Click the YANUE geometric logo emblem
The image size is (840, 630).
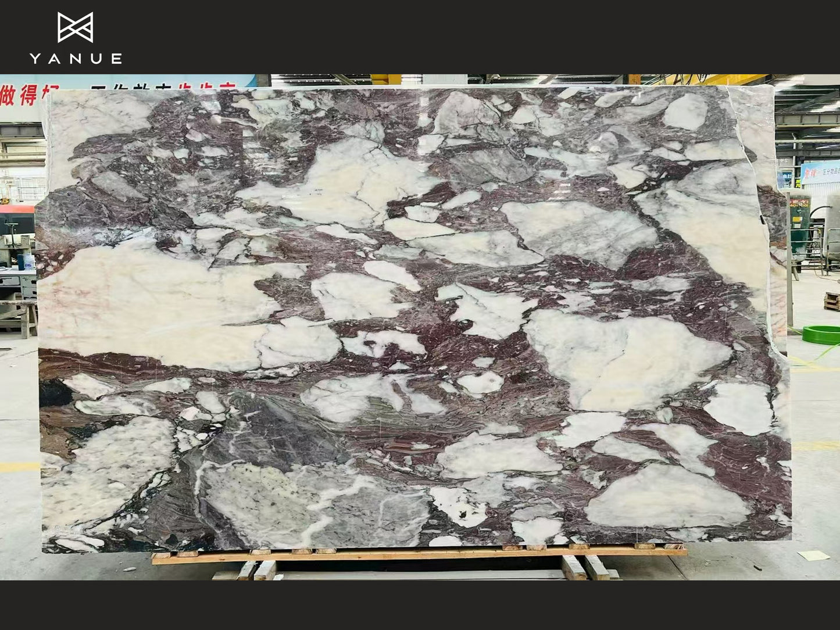pos(75,27)
